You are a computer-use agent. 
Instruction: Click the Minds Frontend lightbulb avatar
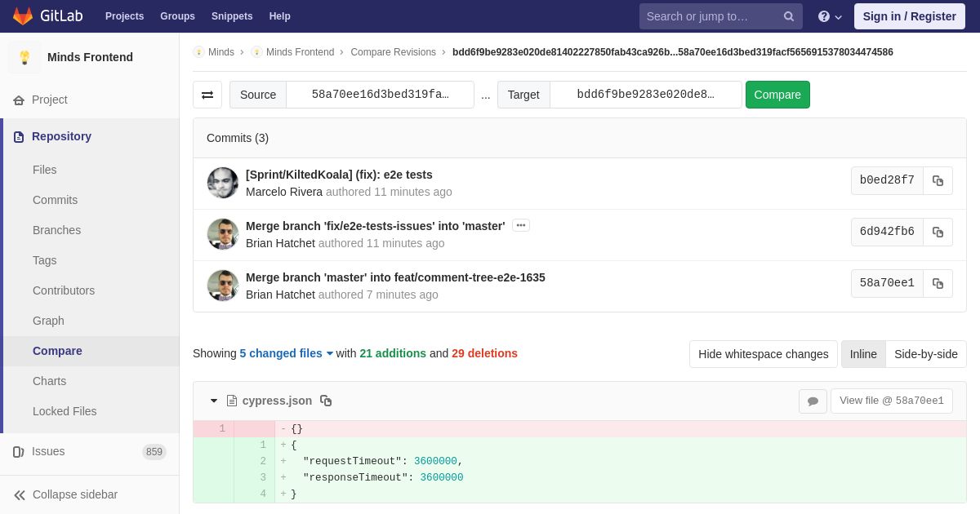click(24, 57)
